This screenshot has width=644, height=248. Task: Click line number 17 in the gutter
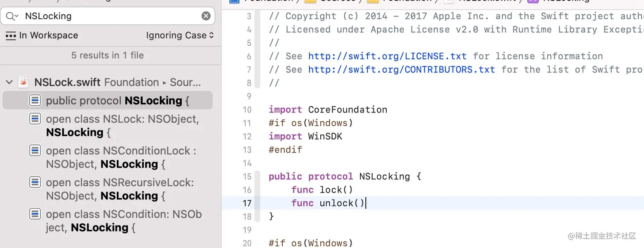tap(247, 203)
